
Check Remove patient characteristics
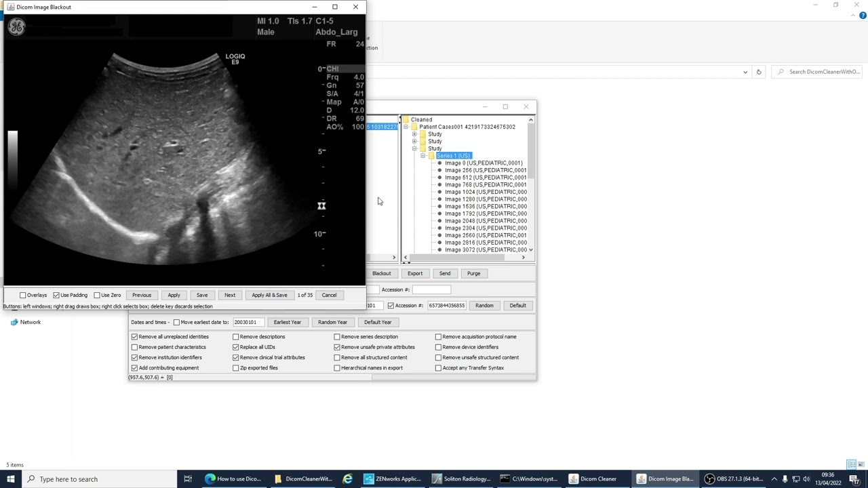point(134,347)
